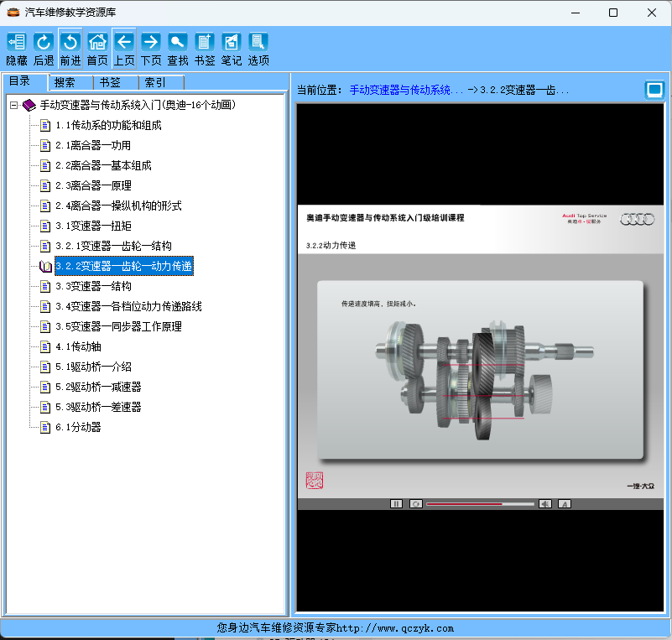672x640 pixels.
Task: Click the fullscreen display icon beside 当前位置
Action: 654,90
